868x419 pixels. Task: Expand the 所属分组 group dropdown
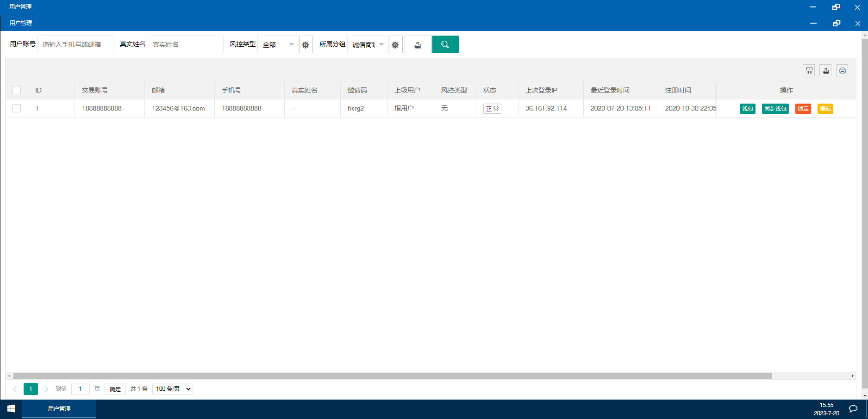tap(368, 44)
